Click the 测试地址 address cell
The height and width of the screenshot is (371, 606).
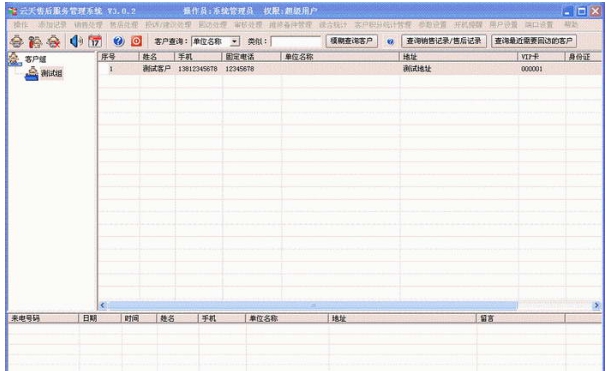tap(417, 69)
